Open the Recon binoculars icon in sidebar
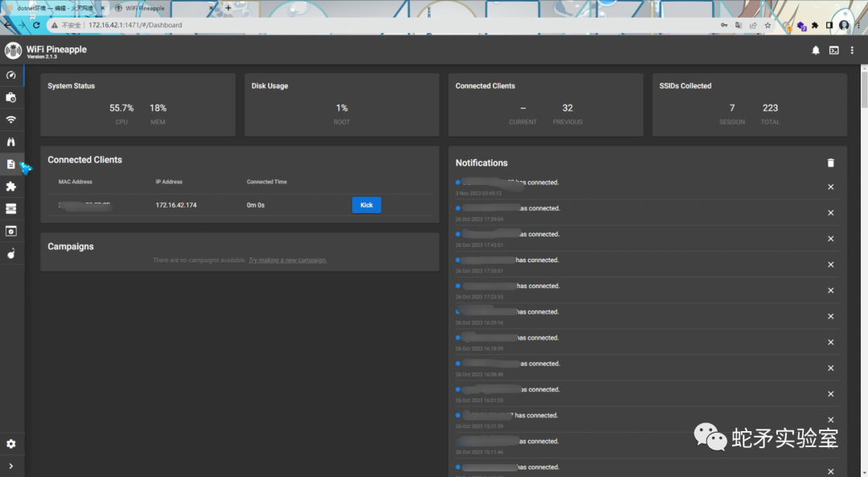This screenshot has height=477, width=868. click(x=11, y=142)
